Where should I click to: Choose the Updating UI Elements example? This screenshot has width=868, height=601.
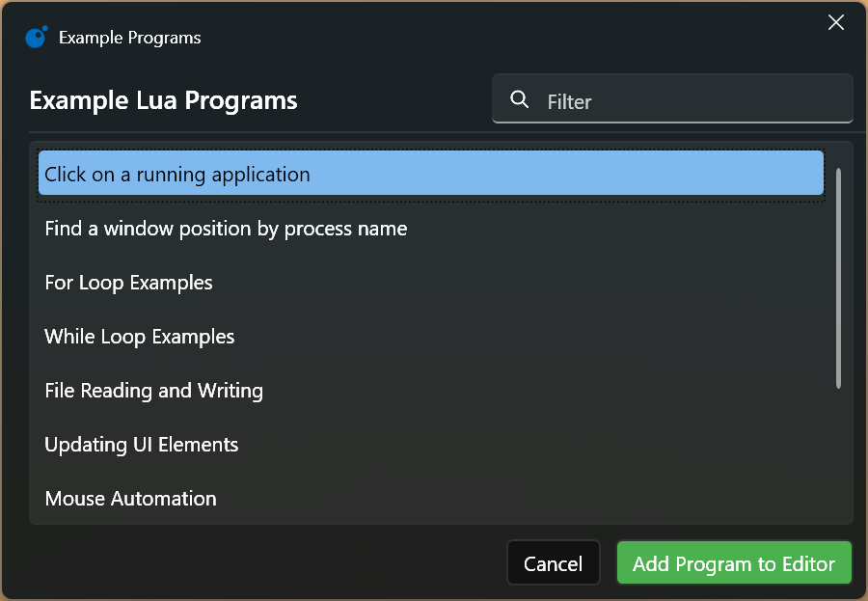431,445
